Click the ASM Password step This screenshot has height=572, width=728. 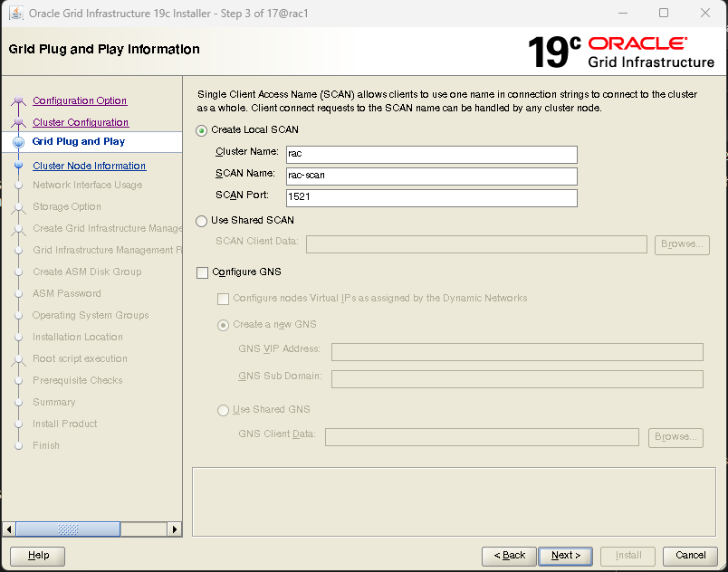[67, 293]
